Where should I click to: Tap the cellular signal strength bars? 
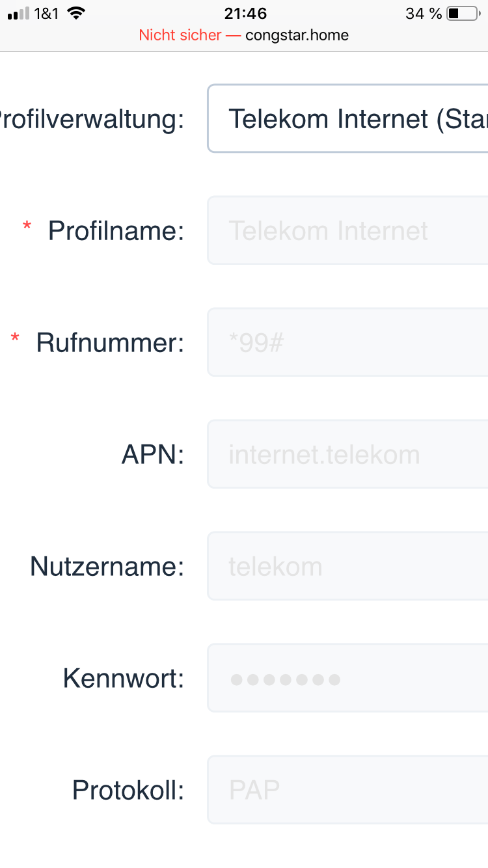point(19,14)
